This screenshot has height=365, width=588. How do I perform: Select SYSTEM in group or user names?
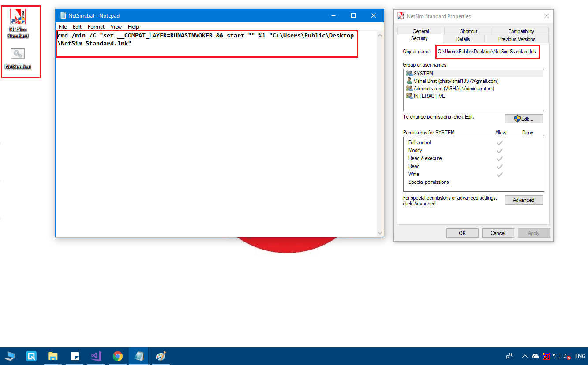pyautogui.click(x=473, y=74)
